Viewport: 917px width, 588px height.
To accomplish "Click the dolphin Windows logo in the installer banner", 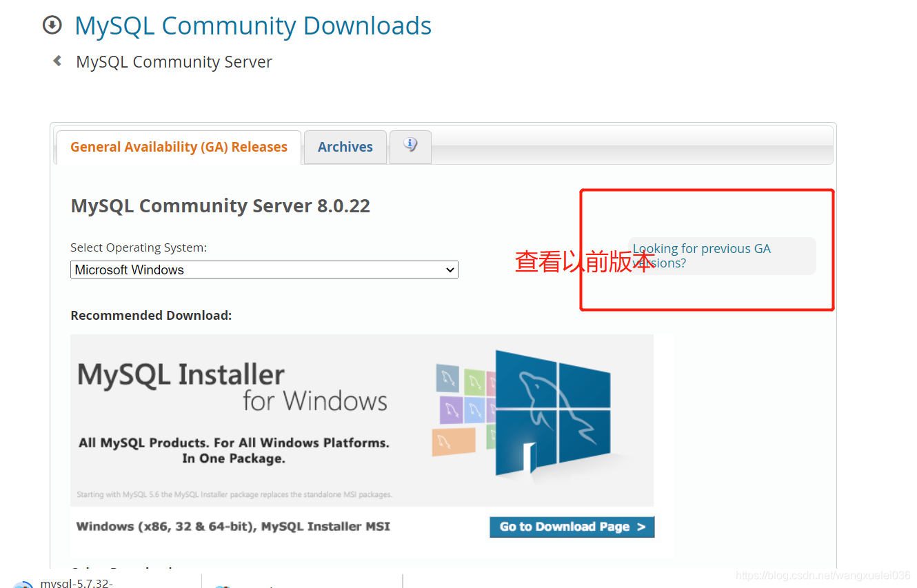I will click(553, 414).
